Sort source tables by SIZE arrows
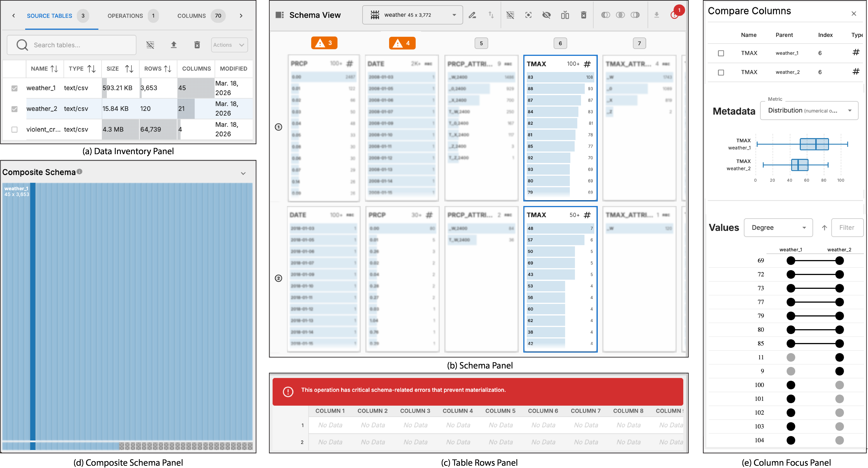 129,69
